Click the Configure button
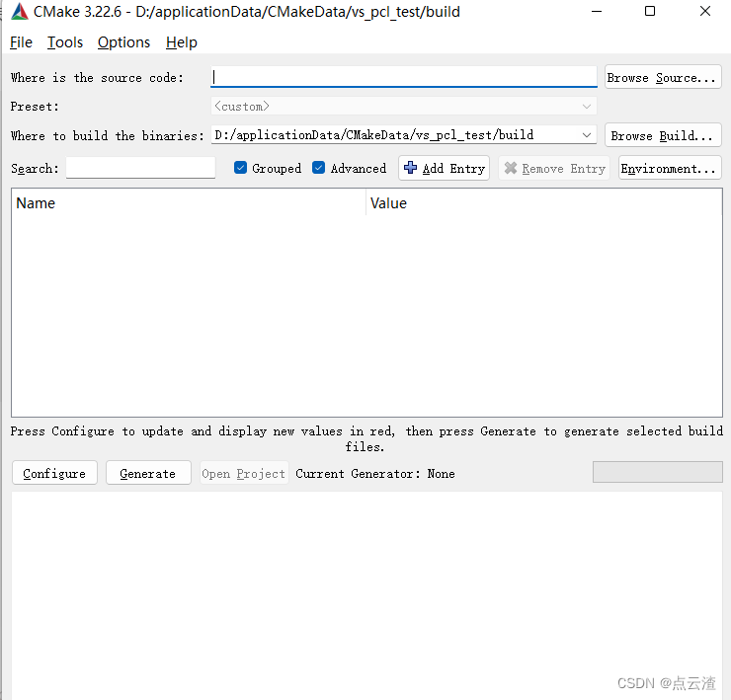 coord(54,473)
